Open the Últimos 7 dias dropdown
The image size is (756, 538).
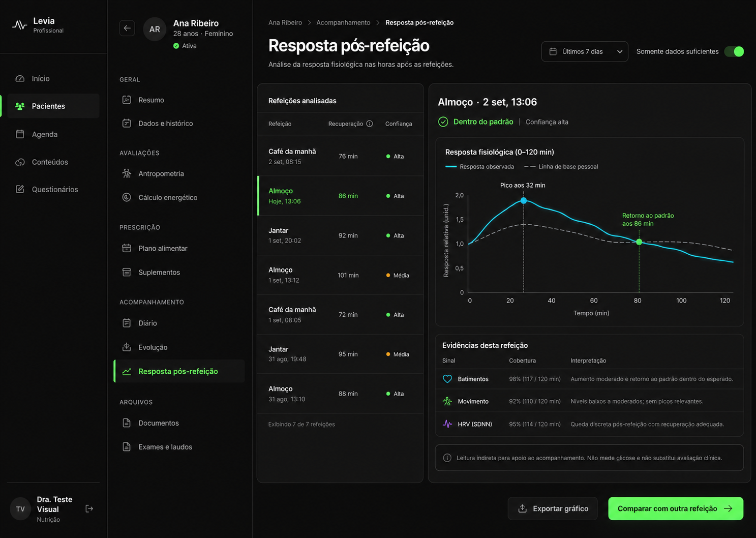tap(585, 51)
